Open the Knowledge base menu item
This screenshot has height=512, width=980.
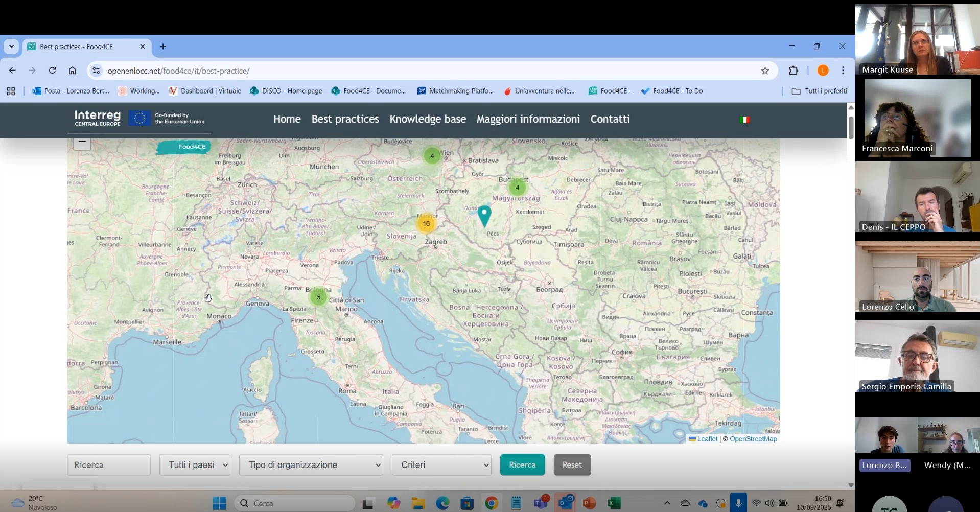pos(428,119)
